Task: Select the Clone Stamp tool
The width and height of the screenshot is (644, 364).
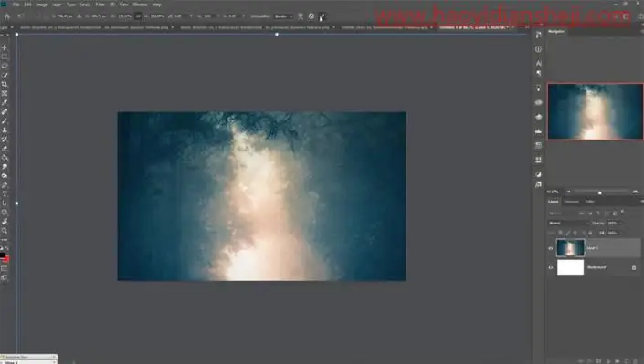Action: coord(5,130)
